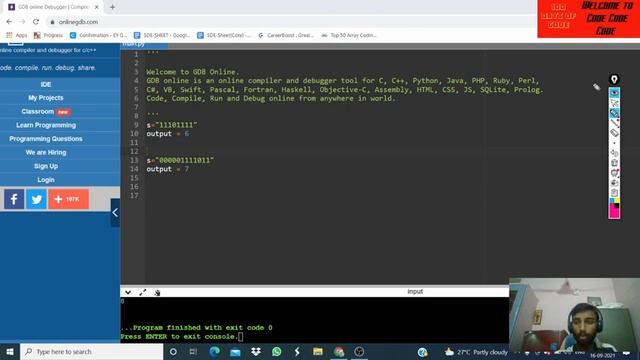Screen dimensions: 640x360
Task: Select the GDB online Debugger browser tab
Action: tap(53, 7)
